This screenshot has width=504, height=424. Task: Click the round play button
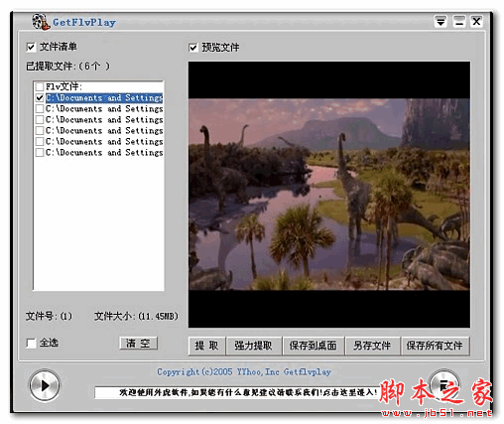45,385
